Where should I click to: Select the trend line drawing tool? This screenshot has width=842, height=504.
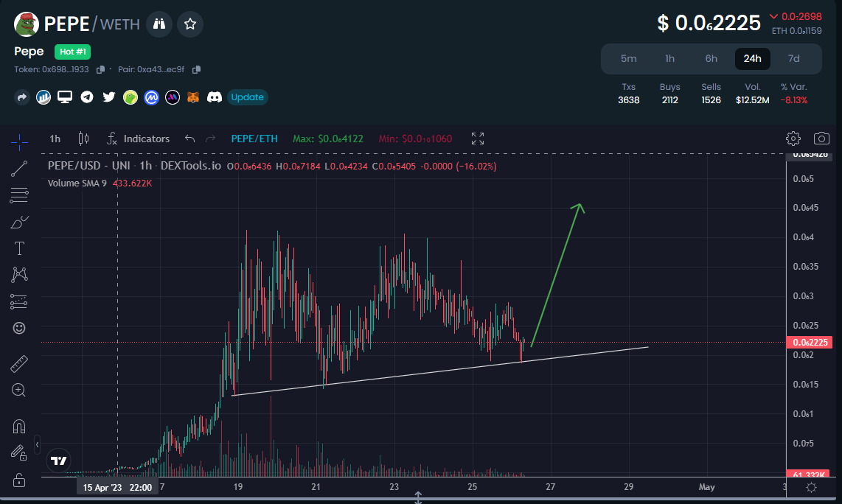(x=19, y=169)
